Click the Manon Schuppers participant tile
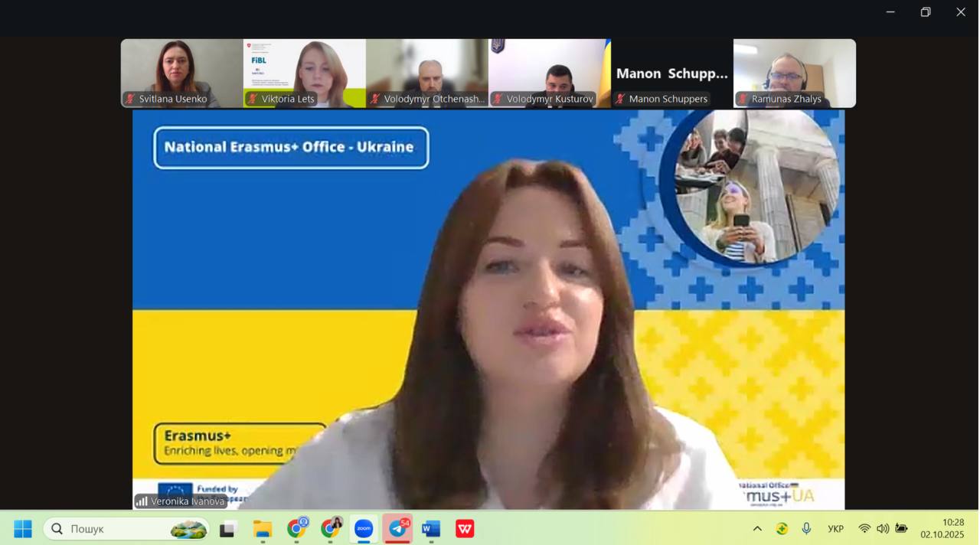The width and height of the screenshot is (980, 545). [671, 73]
